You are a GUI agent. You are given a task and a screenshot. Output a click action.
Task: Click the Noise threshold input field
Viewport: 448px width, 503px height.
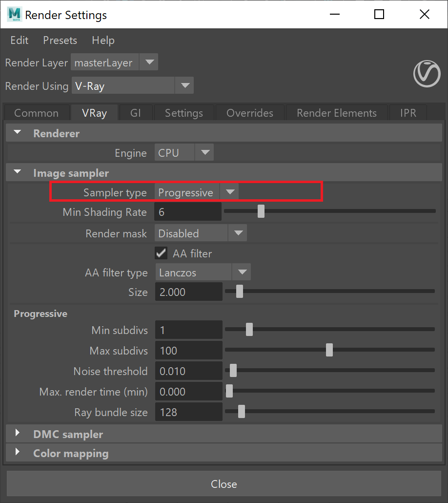click(x=188, y=371)
